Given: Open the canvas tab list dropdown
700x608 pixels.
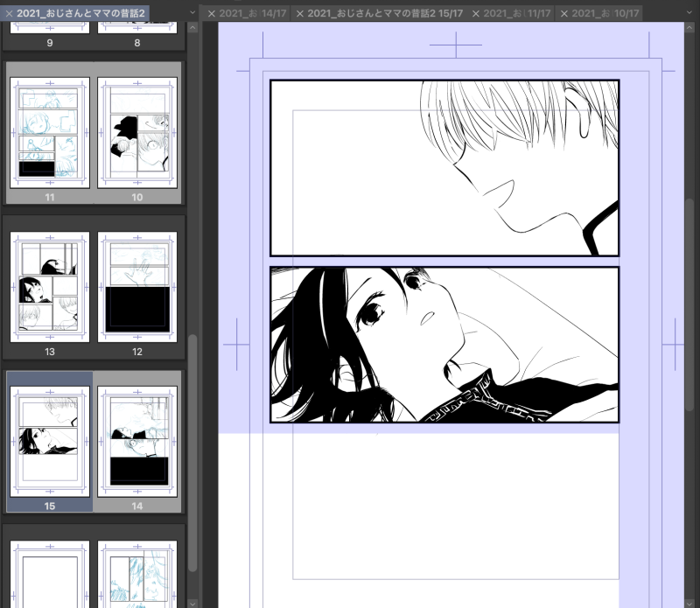Looking at the screenshot, I should (689, 13).
